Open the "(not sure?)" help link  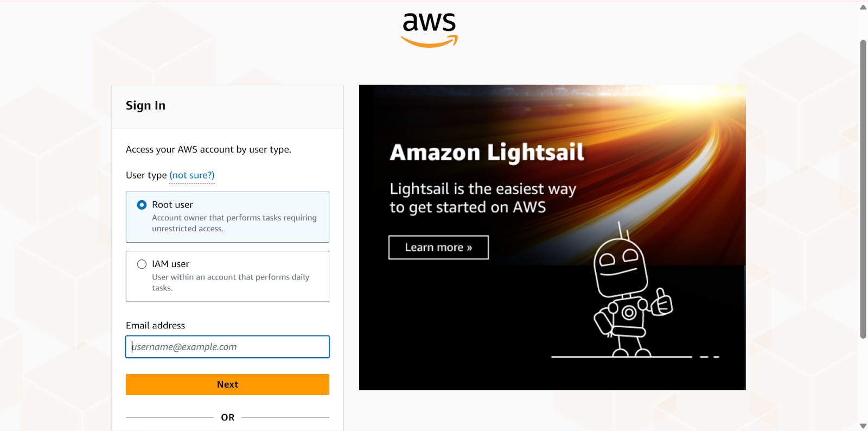192,175
